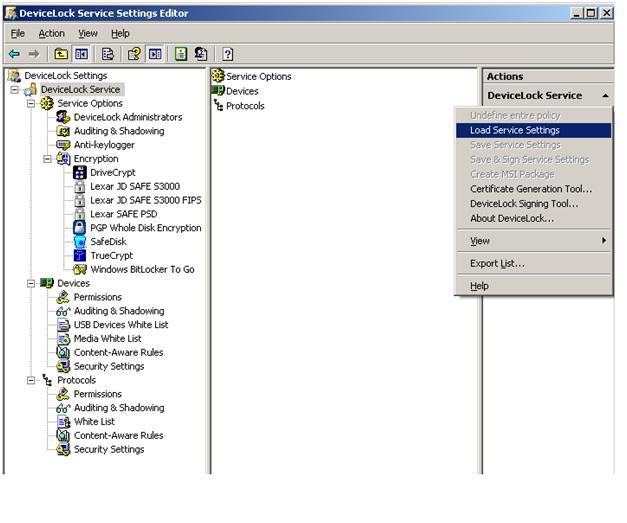
Task: Collapse the Devices tree node
Action: (31, 283)
